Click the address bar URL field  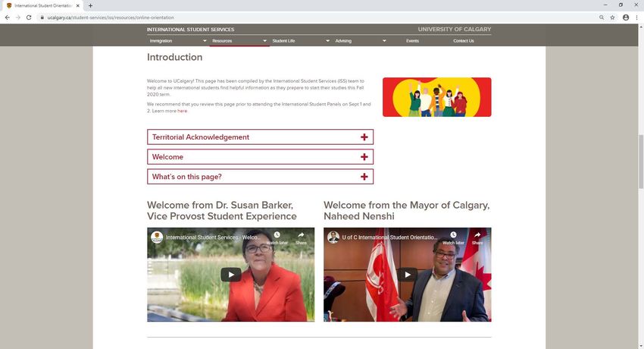316,17
